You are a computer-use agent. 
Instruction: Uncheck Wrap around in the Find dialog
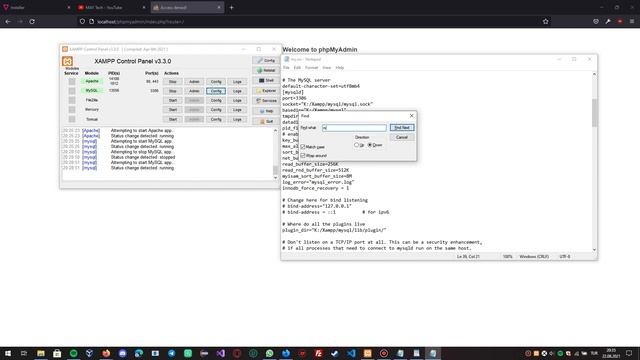point(303,156)
